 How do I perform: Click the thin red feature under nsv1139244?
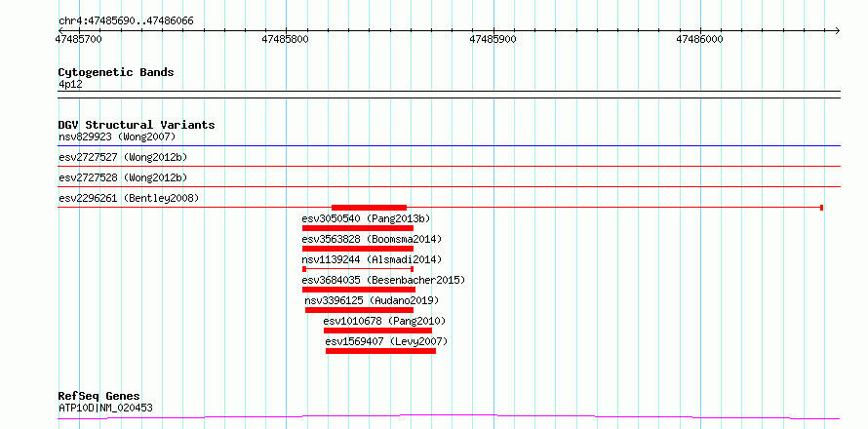coord(358,269)
